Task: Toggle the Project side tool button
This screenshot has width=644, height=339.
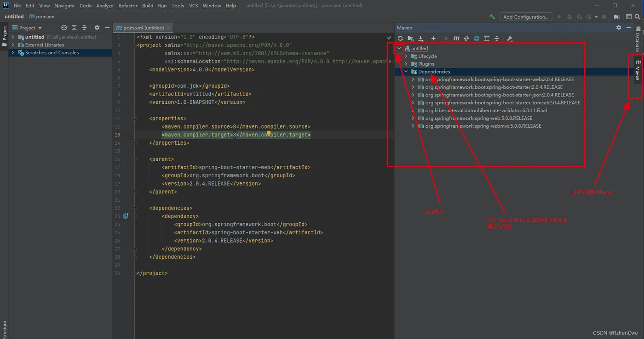Action: 5,36
